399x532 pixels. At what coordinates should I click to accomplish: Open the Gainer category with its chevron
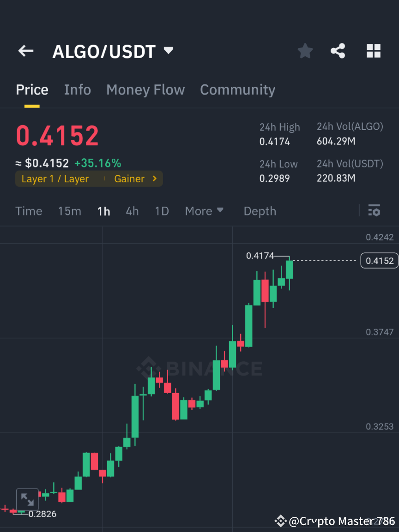click(135, 179)
